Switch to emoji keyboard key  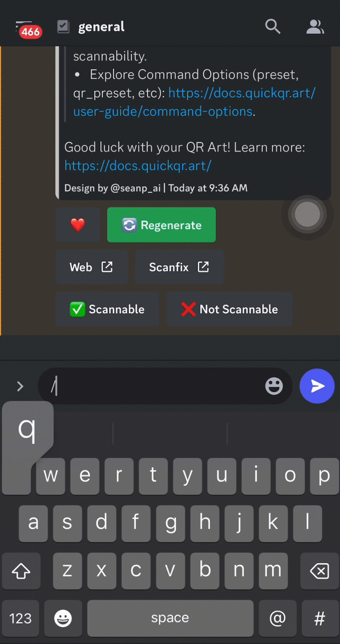63,618
